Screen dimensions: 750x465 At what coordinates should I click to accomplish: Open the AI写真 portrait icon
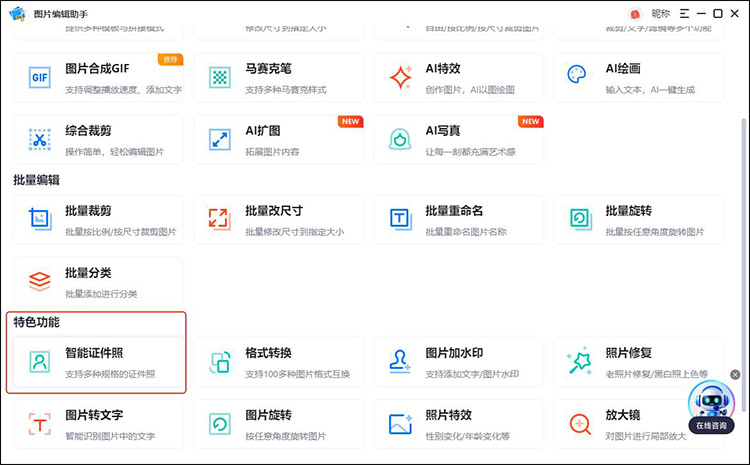400,139
